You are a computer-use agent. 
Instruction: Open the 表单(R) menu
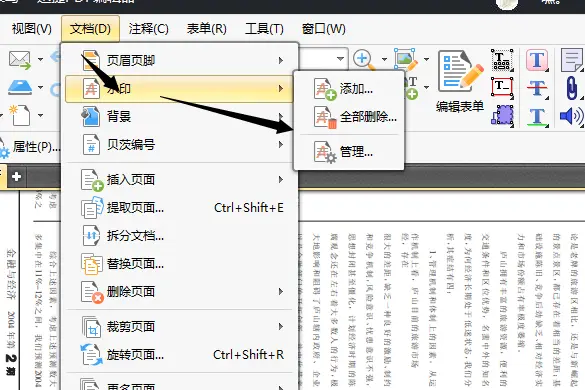point(206,29)
